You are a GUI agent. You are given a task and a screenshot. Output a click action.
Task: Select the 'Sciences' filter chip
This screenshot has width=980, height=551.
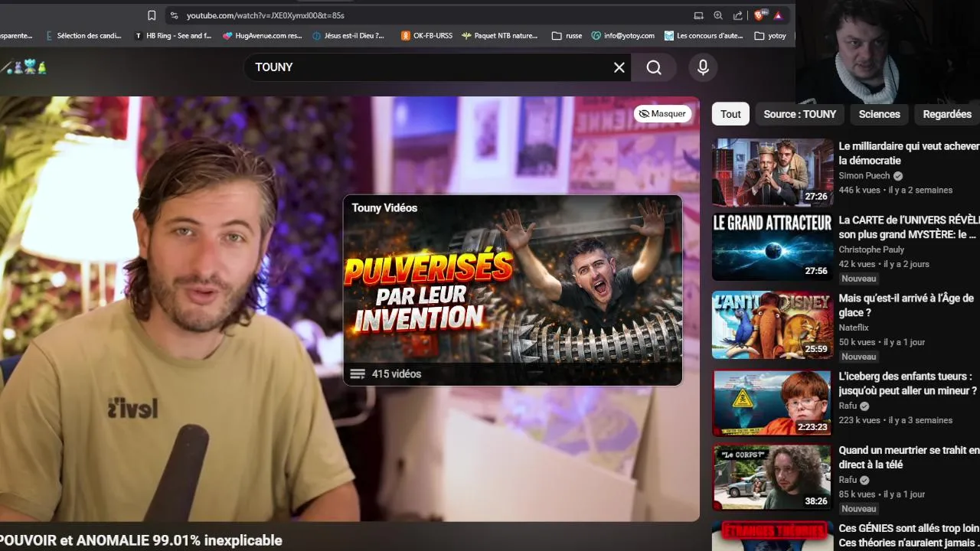pos(879,114)
